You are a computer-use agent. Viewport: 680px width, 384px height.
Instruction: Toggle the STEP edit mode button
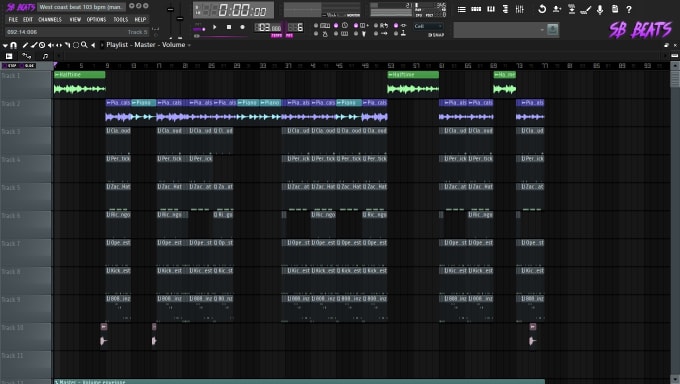[10, 66]
